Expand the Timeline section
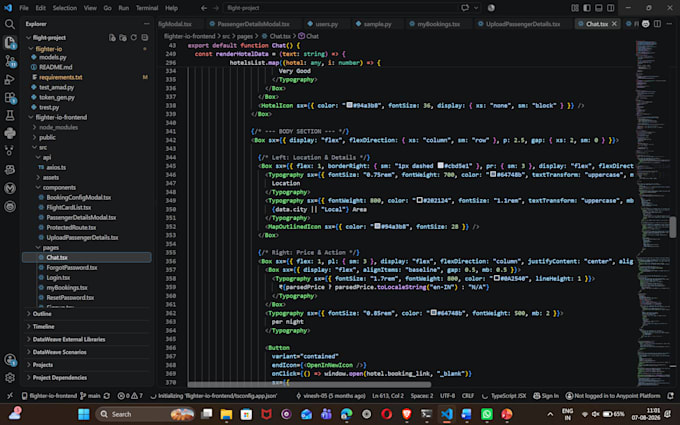 pyautogui.click(x=43, y=327)
